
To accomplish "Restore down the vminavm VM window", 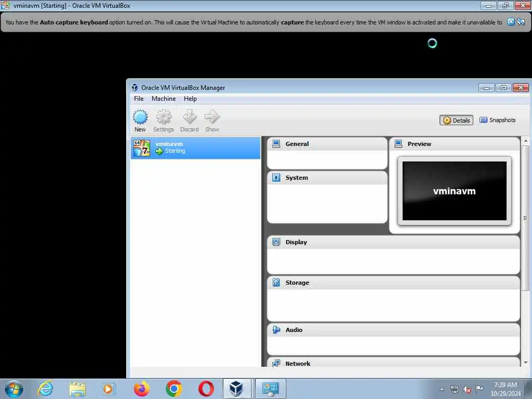I will [x=505, y=5].
